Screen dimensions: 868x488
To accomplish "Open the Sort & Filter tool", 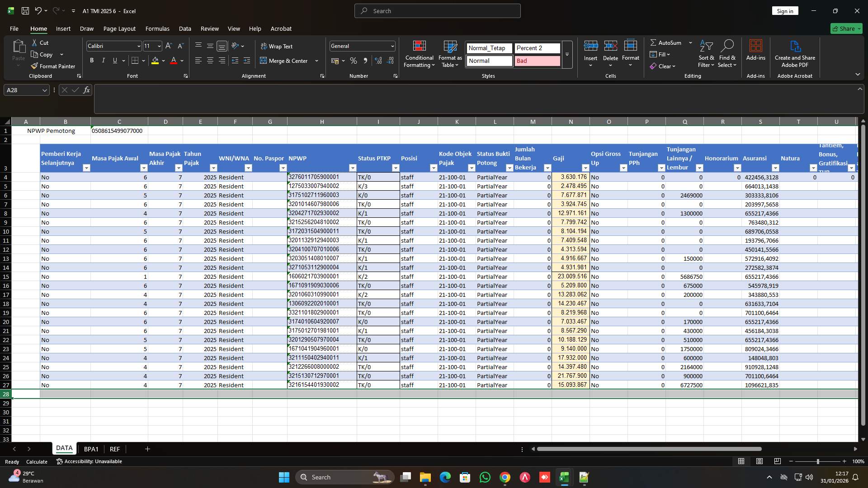I will pos(706,53).
